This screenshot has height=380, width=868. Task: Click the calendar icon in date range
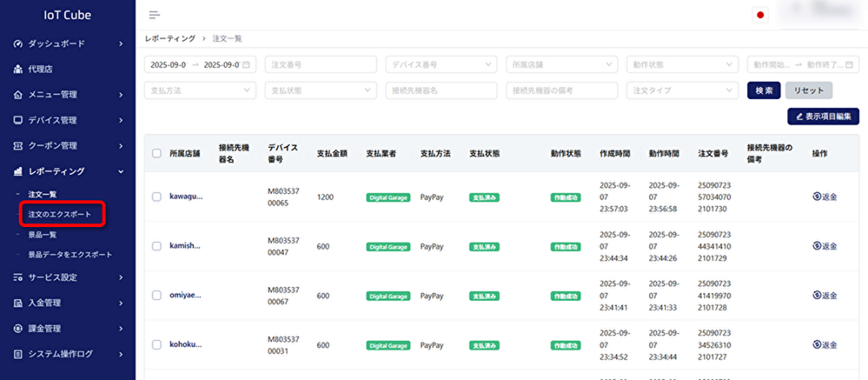(x=247, y=65)
